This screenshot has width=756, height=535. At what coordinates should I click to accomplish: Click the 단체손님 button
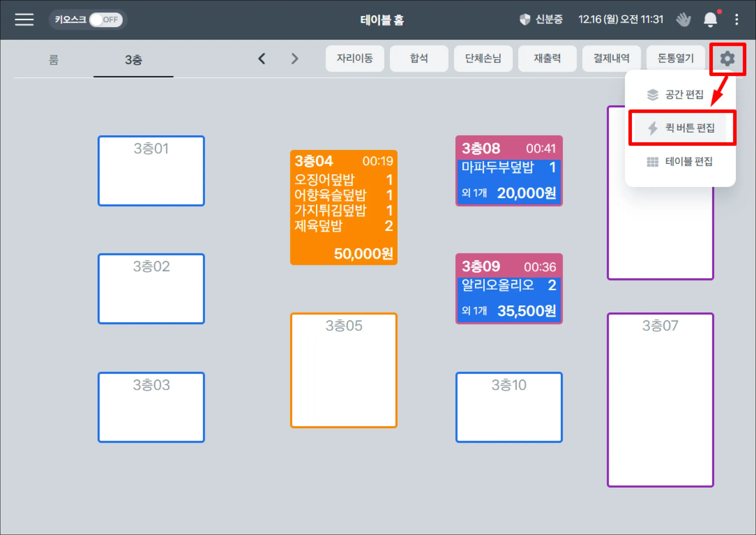[483, 58]
